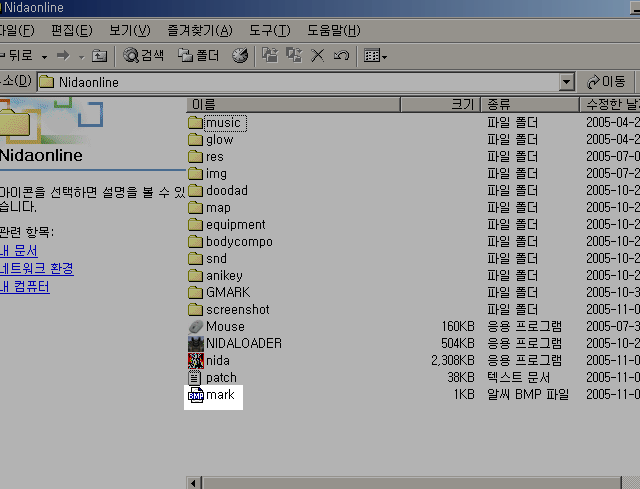The width and height of the screenshot is (640, 489).
Task: Click the horizontal scrollbar at bottom
Action: (x=400, y=482)
